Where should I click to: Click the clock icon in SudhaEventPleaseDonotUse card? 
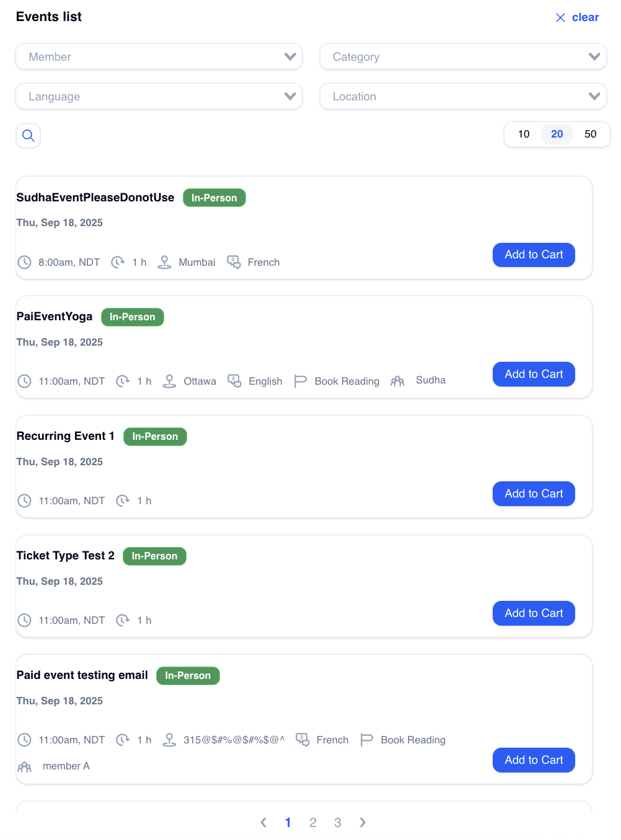click(x=24, y=262)
